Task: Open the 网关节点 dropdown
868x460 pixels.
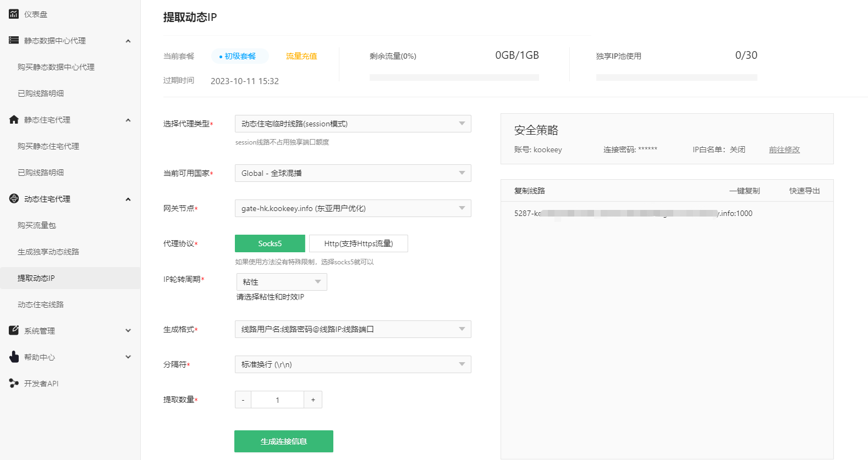Action: (x=353, y=208)
